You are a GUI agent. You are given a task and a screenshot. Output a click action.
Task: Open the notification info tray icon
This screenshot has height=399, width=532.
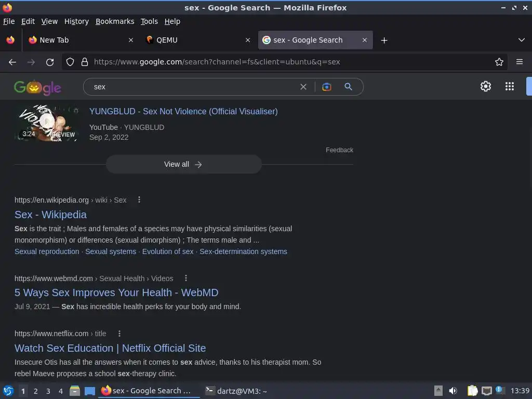pos(499,390)
